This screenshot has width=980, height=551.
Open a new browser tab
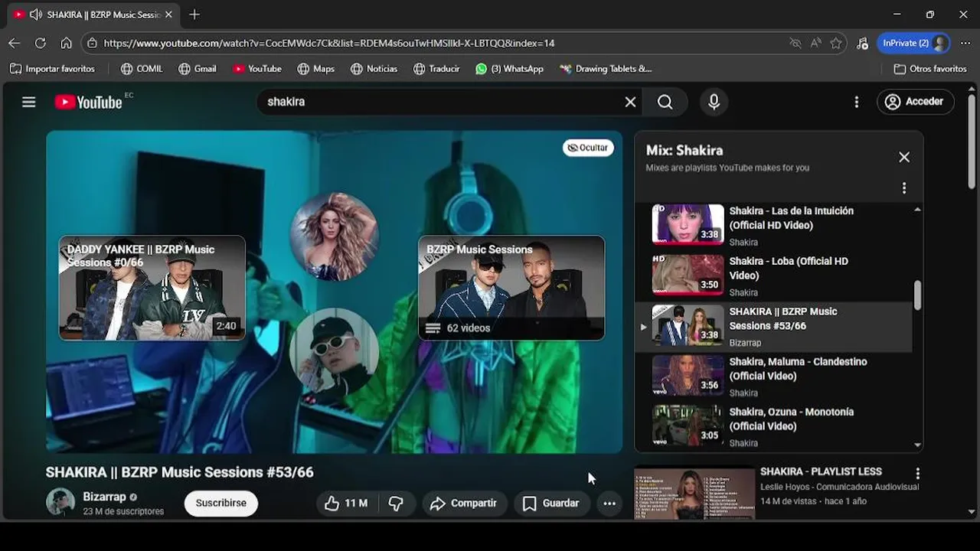click(x=194, y=15)
